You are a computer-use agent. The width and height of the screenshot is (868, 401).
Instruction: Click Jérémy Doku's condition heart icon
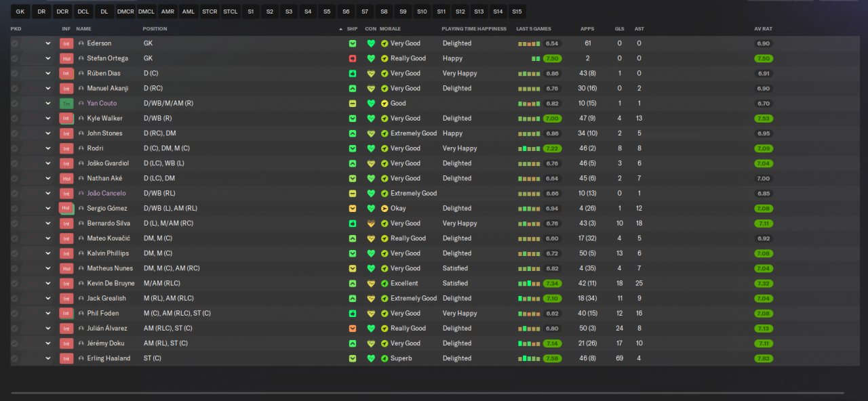[x=371, y=343]
